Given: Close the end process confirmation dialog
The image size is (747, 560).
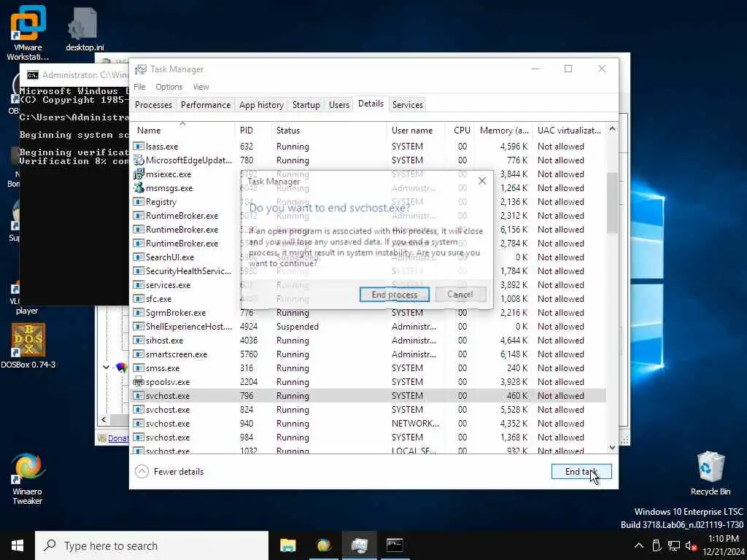Looking at the screenshot, I should (482, 181).
